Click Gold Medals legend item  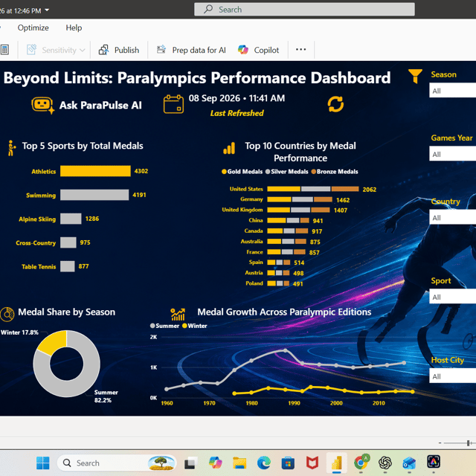[x=242, y=172]
